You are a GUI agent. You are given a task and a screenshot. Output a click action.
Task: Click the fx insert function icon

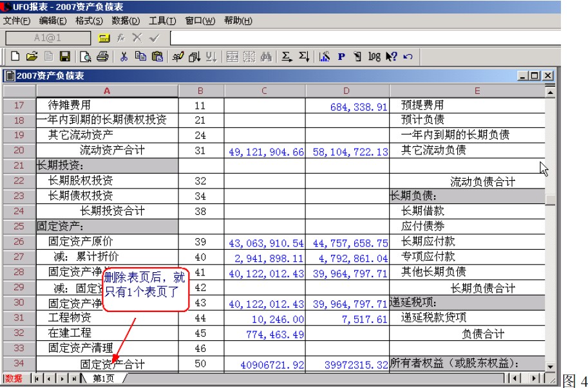tap(120, 38)
